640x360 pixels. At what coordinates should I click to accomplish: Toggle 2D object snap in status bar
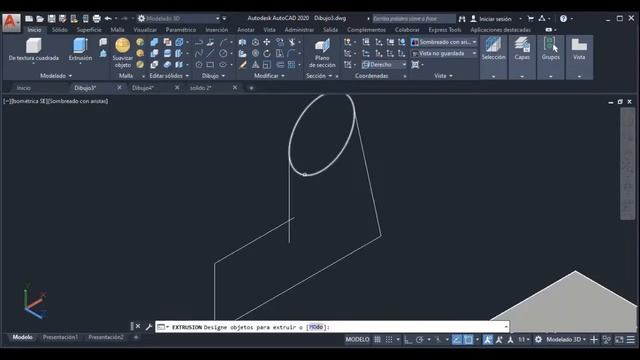click(468, 340)
